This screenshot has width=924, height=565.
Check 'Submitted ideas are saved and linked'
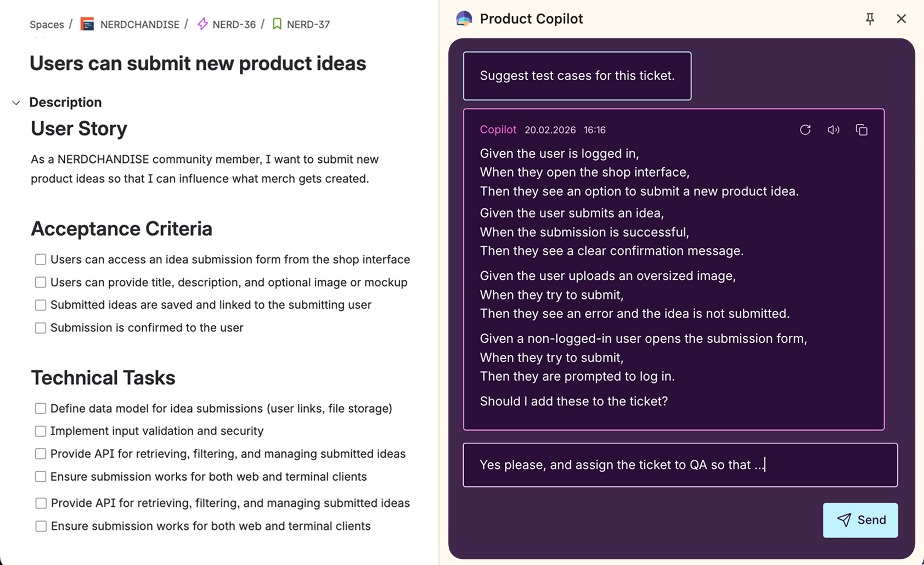(41, 305)
